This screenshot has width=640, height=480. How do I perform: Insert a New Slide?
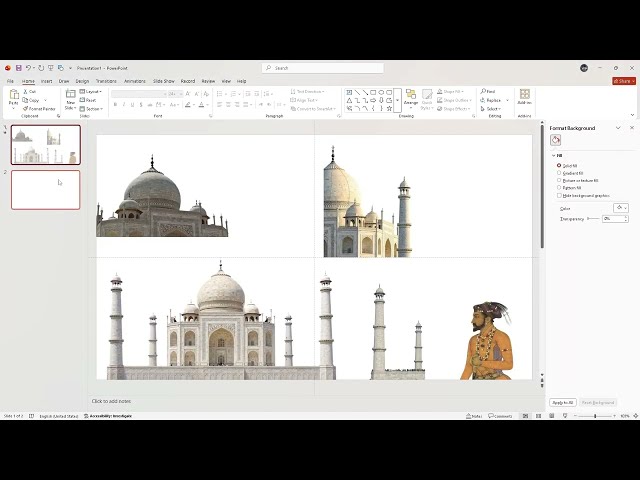pos(70,99)
